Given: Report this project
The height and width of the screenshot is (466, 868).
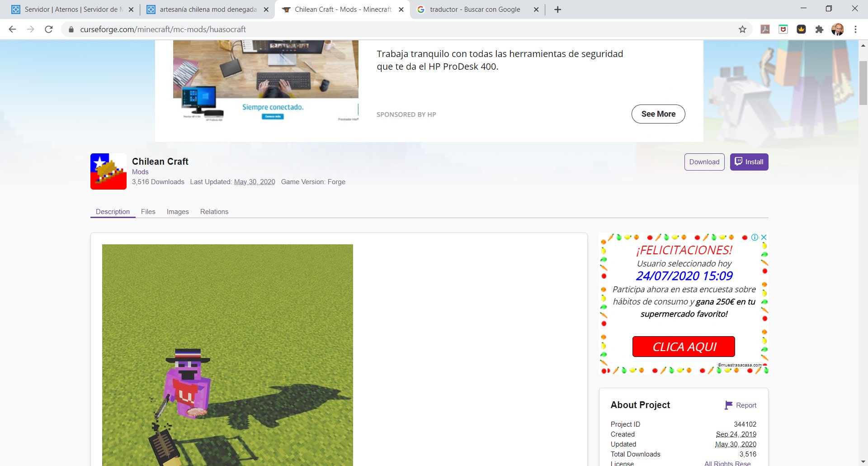Looking at the screenshot, I should click(741, 405).
